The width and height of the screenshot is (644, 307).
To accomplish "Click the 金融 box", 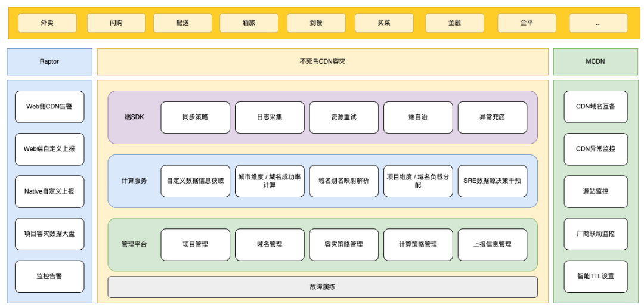I will coord(454,23).
